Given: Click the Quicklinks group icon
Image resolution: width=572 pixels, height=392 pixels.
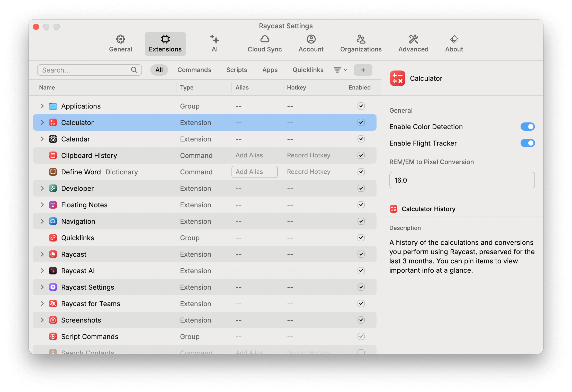Looking at the screenshot, I should pos(53,238).
